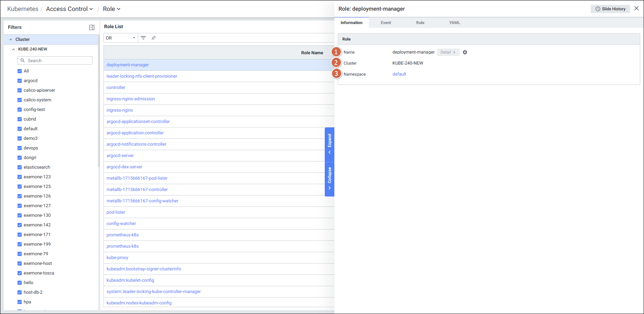
Task: Close the Role detail slide panel
Action: pyautogui.click(x=636, y=9)
